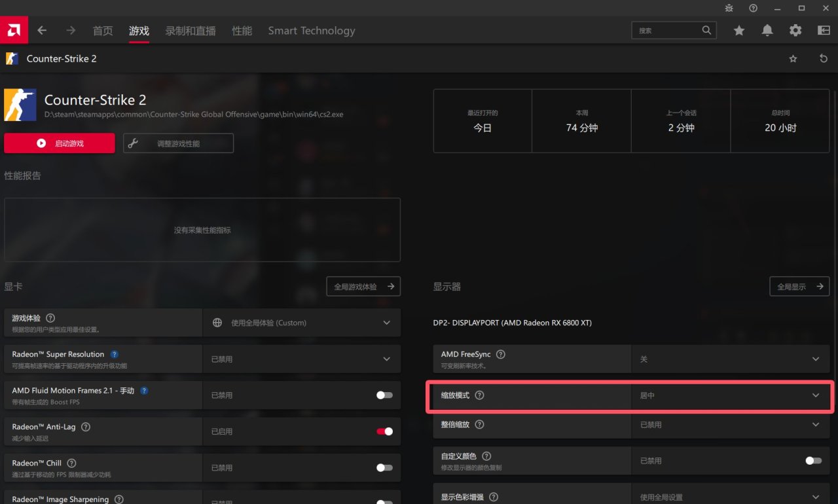
Task: Toggle the sidebar panel icon beside the gear
Action: click(824, 30)
